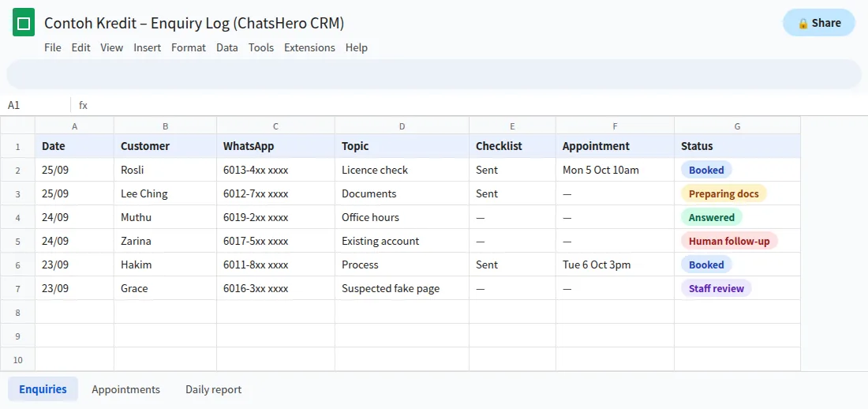Click the Topic header cell
This screenshot has height=409, width=868.
[x=402, y=146]
